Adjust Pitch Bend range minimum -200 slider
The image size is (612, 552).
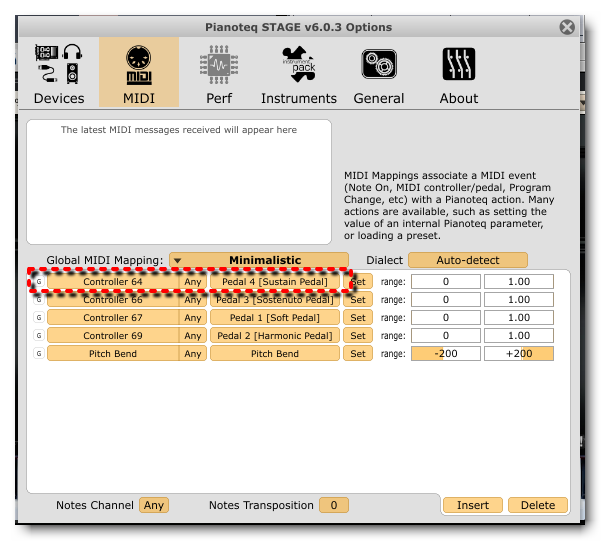click(446, 353)
